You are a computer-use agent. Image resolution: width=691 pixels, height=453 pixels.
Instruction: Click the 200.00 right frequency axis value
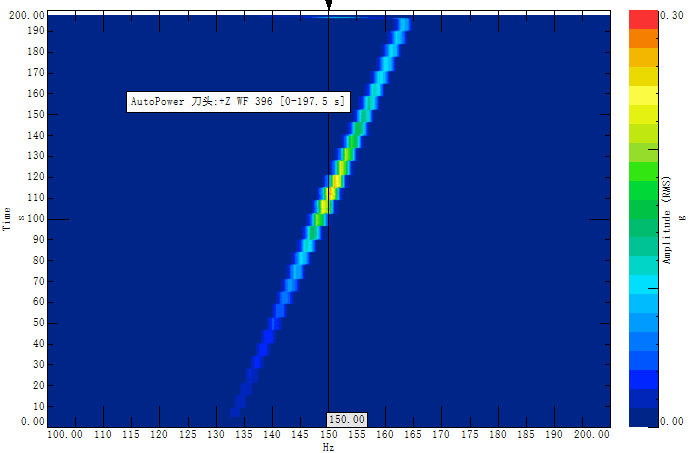tap(592, 434)
